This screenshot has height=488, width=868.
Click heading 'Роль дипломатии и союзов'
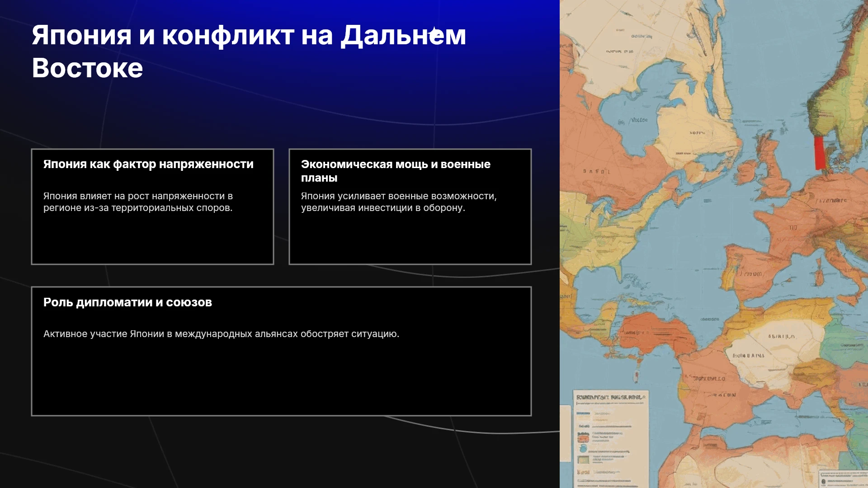tap(127, 302)
